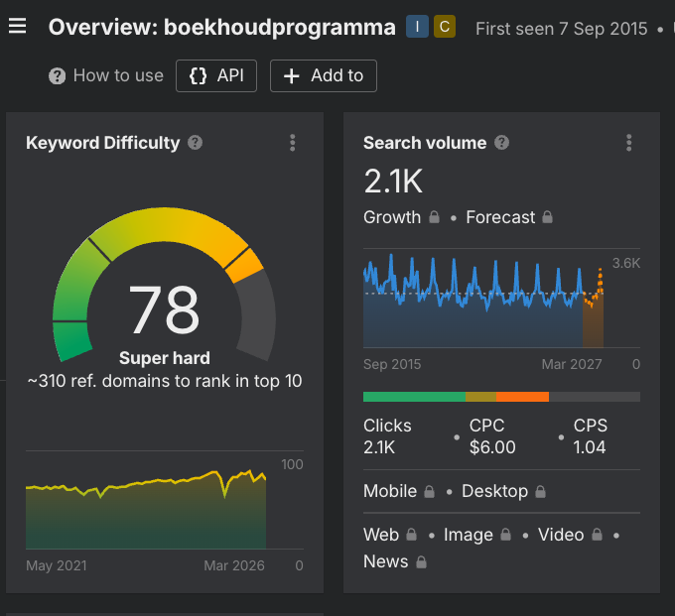Click the lock icon beside Mobile
This screenshot has height=616, width=675.
(x=429, y=491)
